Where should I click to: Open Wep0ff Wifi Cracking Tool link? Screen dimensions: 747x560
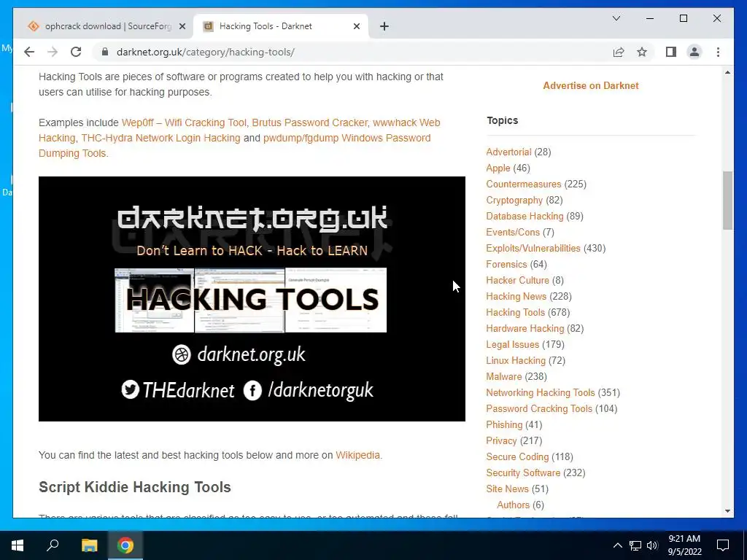(x=184, y=122)
